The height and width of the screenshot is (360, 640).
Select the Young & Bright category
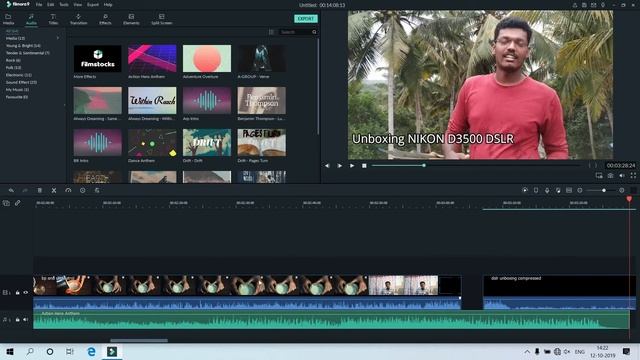click(23, 46)
